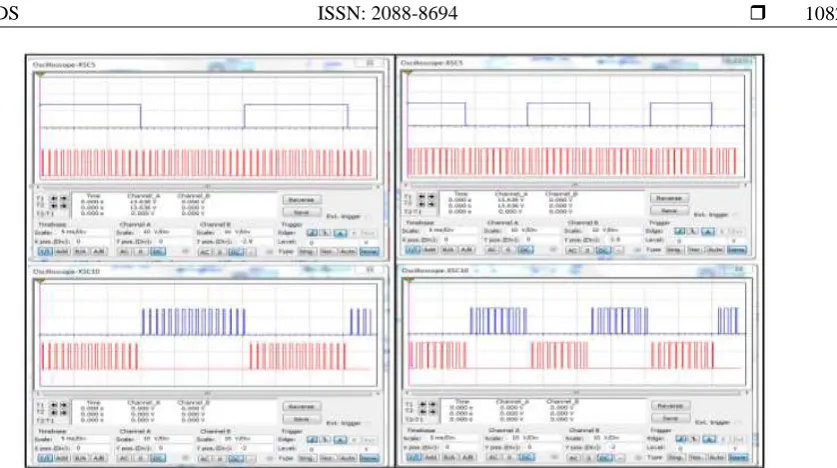Click Timebase Scale field in top-left XSC5 oscilloscope
This screenshot has width=837, height=468.
pyautogui.click(x=83, y=233)
